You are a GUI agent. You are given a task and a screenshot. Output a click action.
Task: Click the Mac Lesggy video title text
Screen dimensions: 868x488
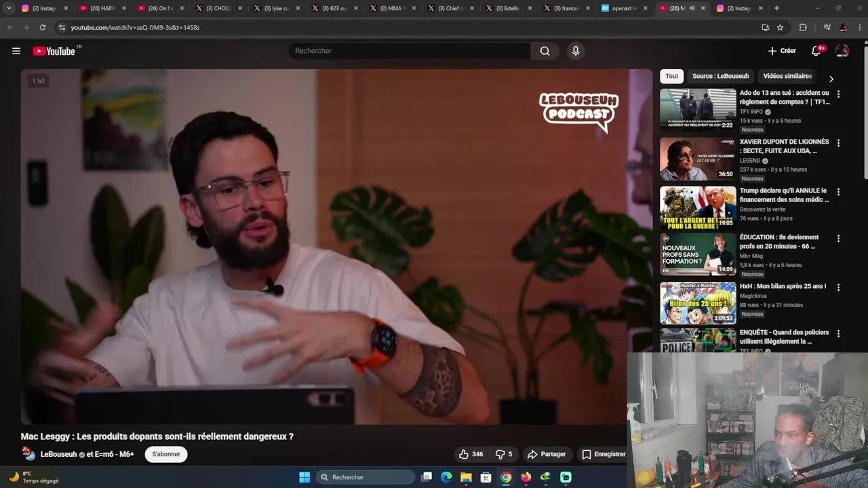click(x=157, y=436)
